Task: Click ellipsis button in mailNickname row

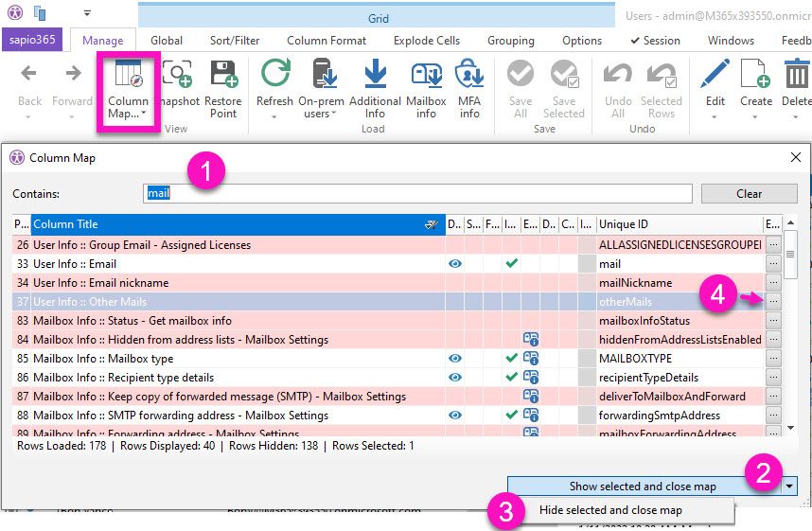Action: (x=773, y=282)
